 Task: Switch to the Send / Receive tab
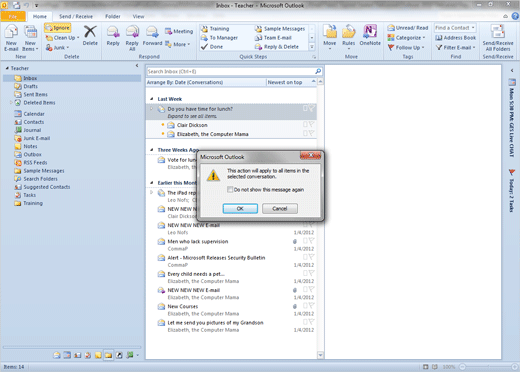(x=76, y=16)
